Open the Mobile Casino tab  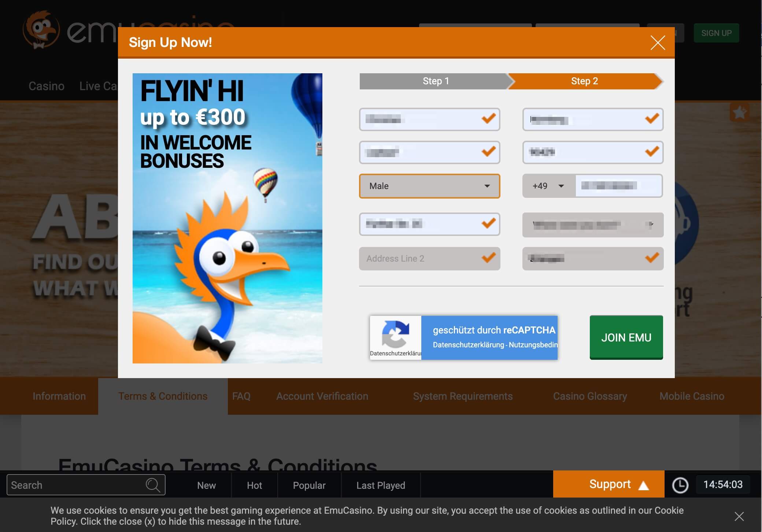click(x=692, y=396)
